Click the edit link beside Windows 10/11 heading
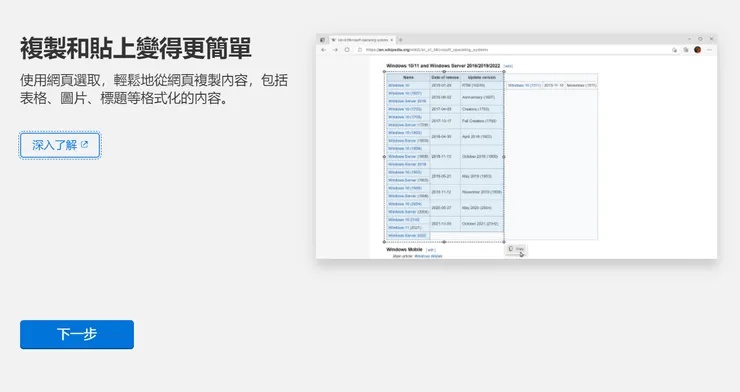The image size is (740, 392). tap(508, 66)
